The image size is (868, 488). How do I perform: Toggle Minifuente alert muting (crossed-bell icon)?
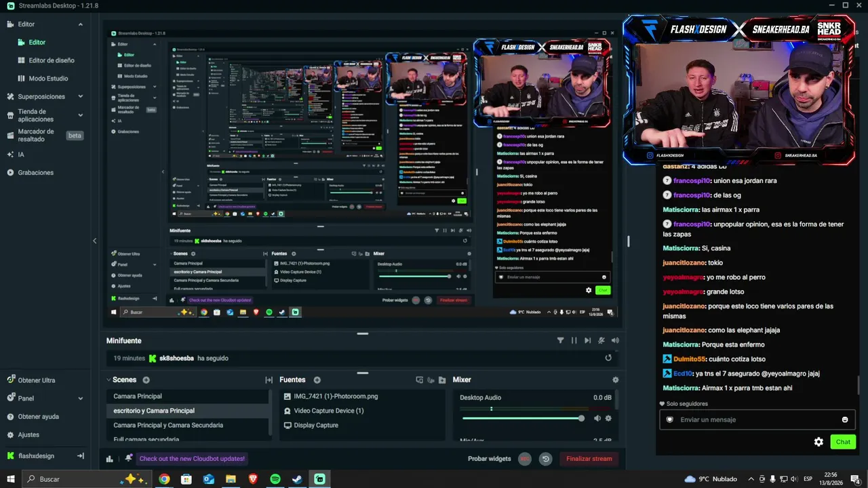tap(601, 341)
